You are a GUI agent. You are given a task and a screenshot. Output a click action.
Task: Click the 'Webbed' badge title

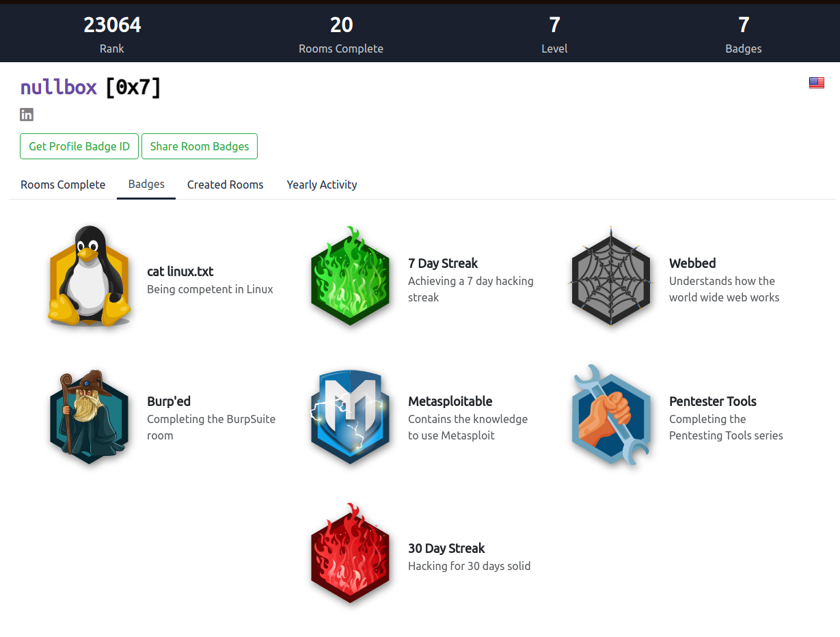(x=692, y=263)
